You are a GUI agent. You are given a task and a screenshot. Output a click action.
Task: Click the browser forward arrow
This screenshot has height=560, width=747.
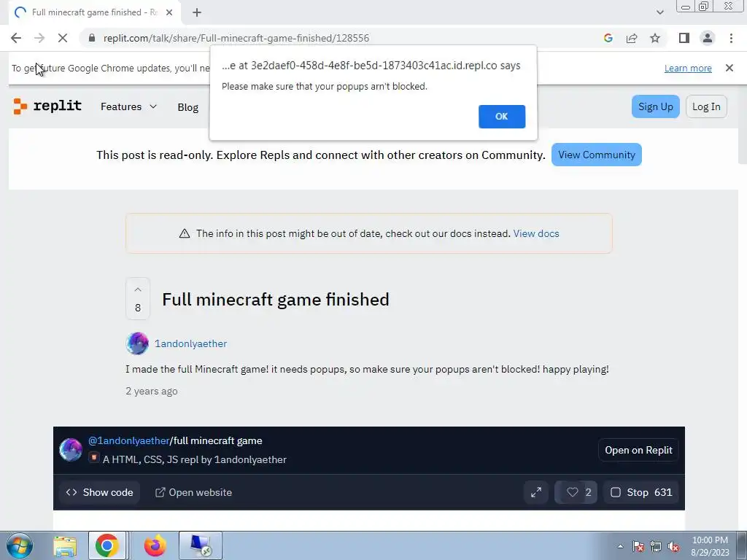(x=39, y=38)
